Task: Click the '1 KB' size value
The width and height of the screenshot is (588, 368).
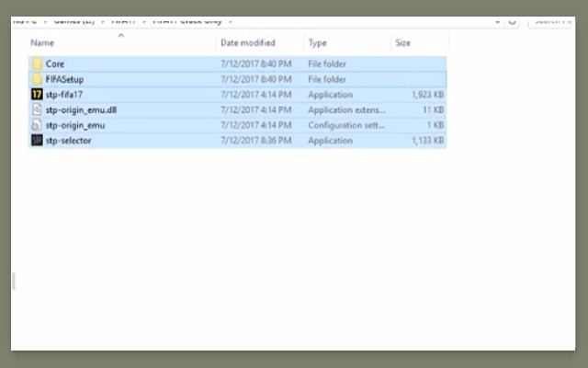Action: pos(435,125)
